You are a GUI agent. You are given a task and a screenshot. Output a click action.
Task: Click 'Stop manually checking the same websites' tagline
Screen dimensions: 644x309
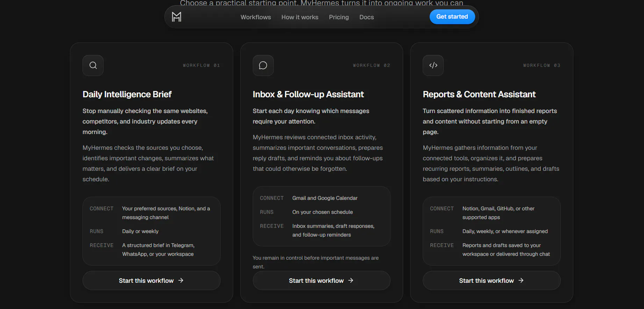coord(145,121)
